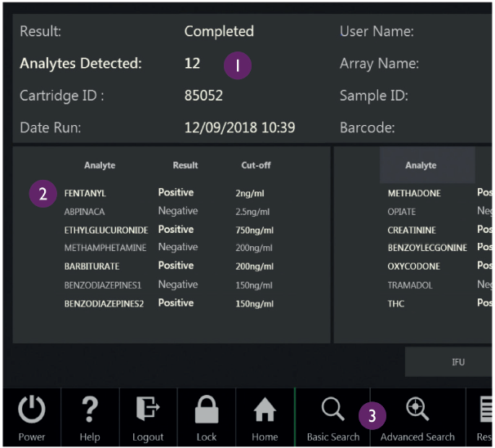Click the ETHYLGLUCURONIDE row
495x448 pixels.
coord(169,230)
